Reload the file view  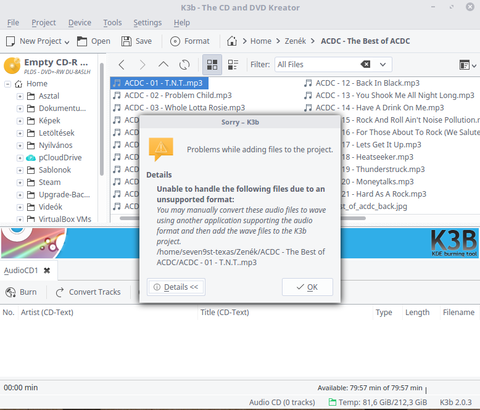184,65
